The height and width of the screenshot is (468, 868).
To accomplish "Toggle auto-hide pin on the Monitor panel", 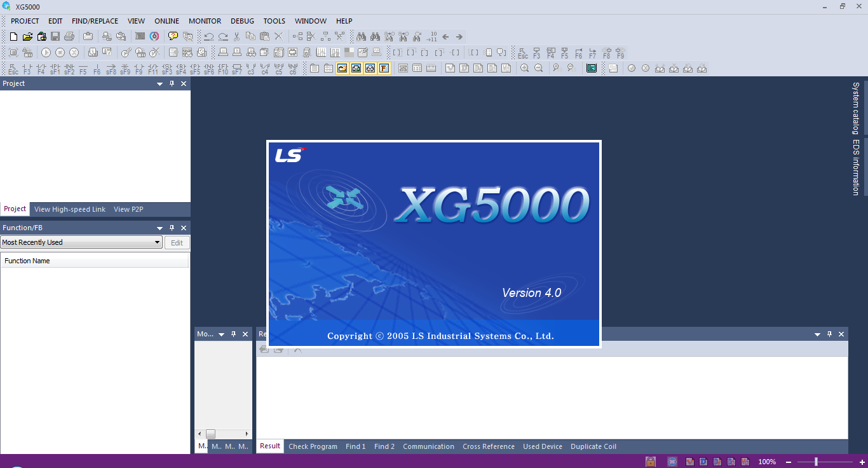I will tap(233, 334).
